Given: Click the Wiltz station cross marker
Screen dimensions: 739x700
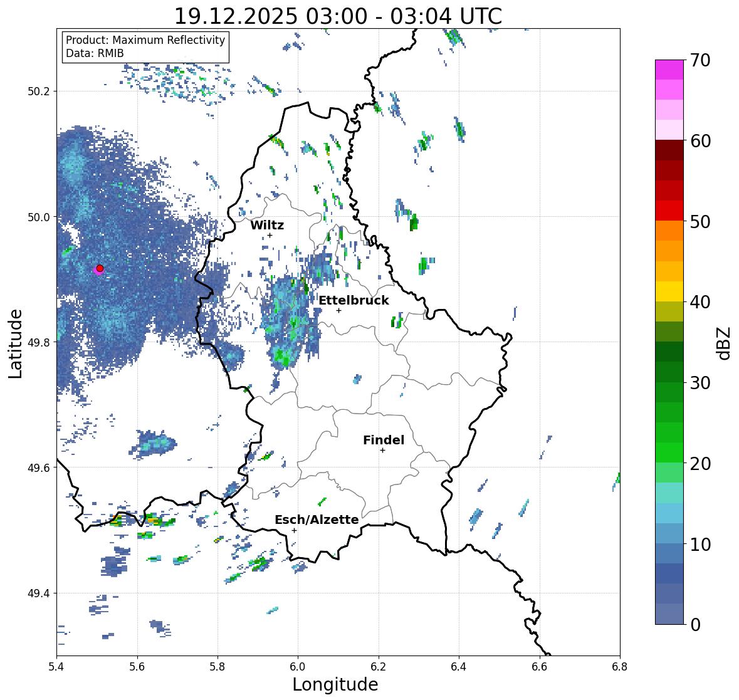Looking at the screenshot, I should click(x=270, y=236).
